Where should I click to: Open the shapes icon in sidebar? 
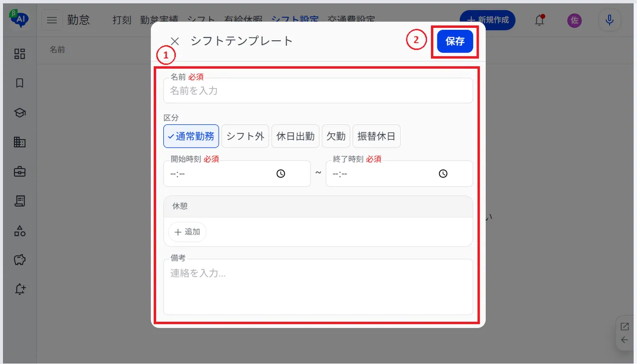20,230
